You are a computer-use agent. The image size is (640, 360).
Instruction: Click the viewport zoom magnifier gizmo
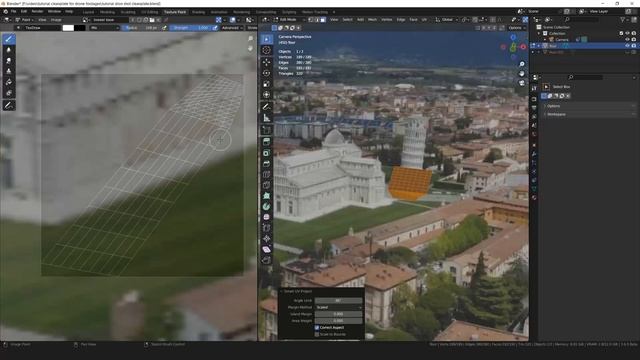tap(522, 64)
